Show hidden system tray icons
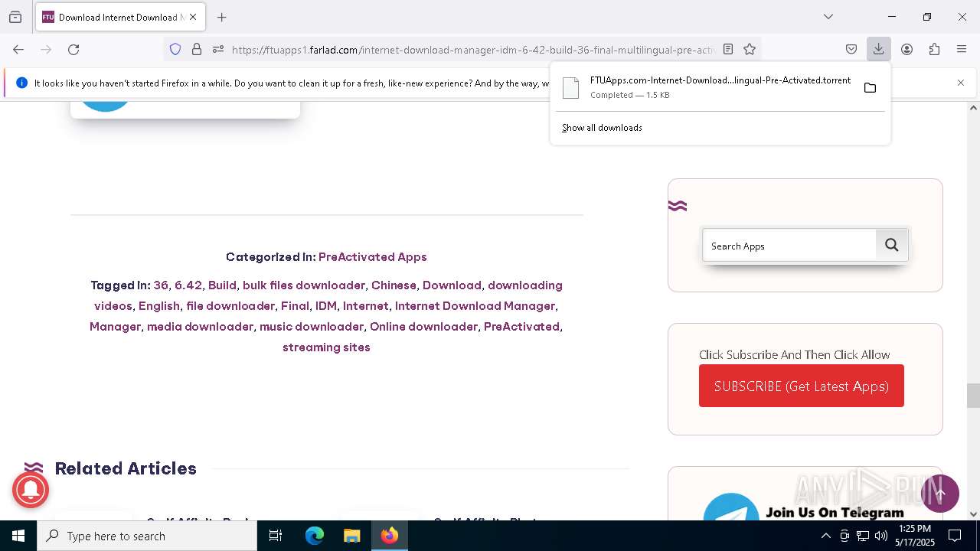This screenshot has height=551, width=980. point(825,536)
